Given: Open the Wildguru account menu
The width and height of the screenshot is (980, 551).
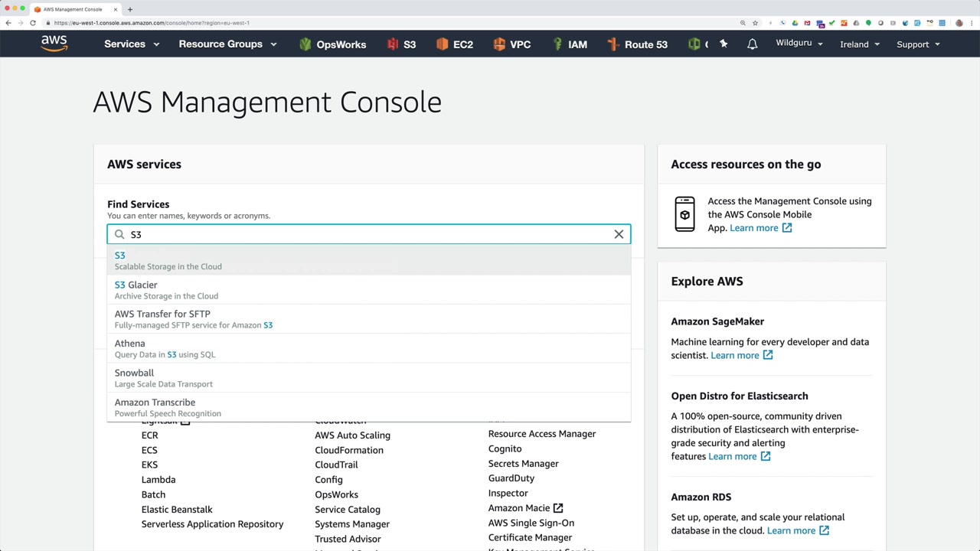Looking at the screenshot, I should pyautogui.click(x=799, y=44).
